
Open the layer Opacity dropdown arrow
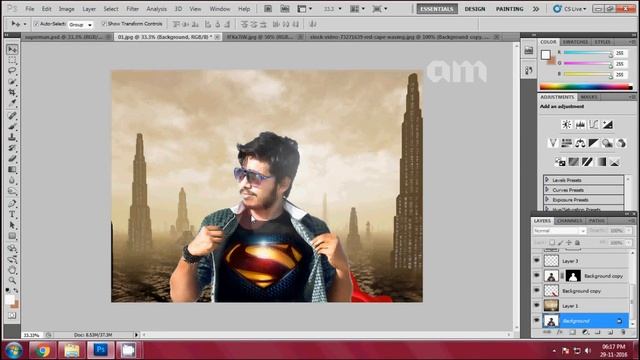point(629,231)
